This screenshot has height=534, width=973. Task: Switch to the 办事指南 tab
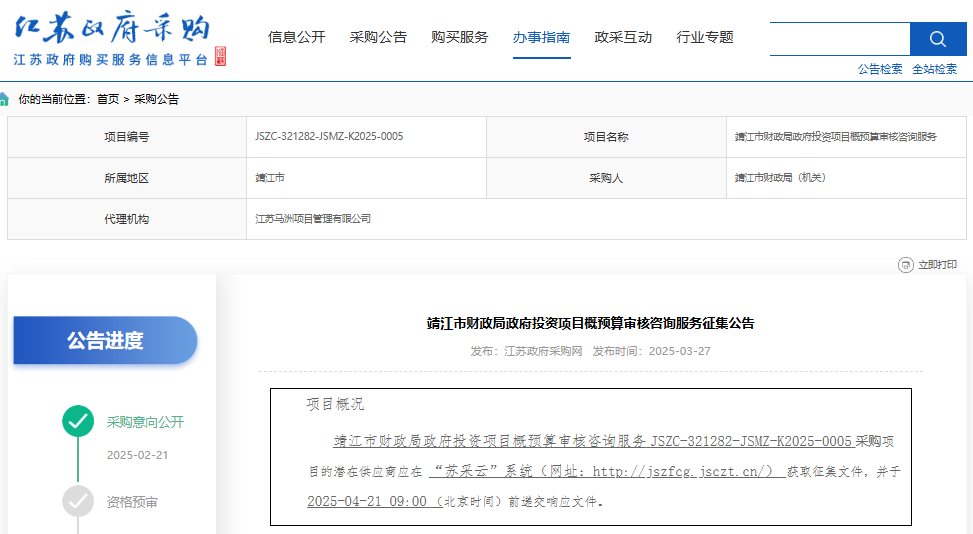pyautogui.click(x=541, y=37)
